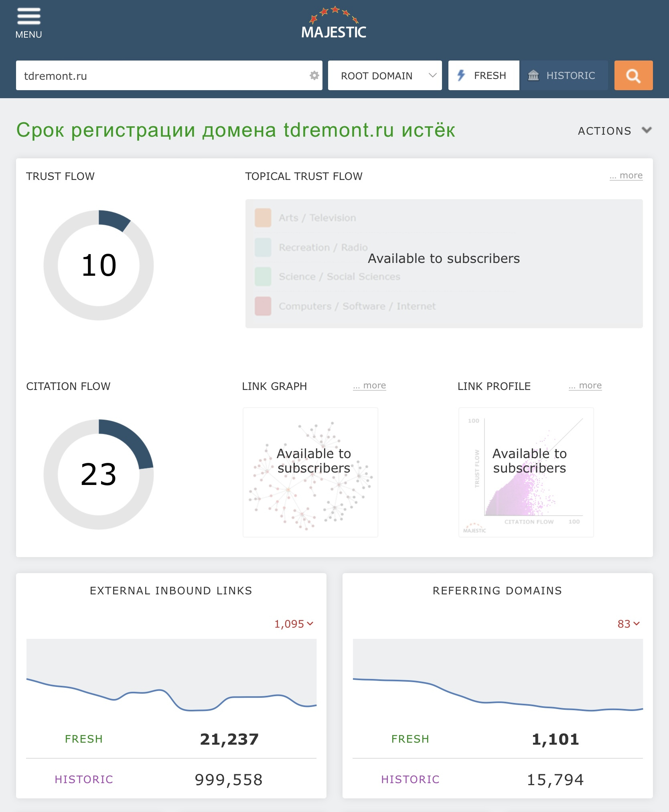Open the ACTIONS dropdown menu
The height and width of the screenshot is (812, 669).
(x=615, y=131)
